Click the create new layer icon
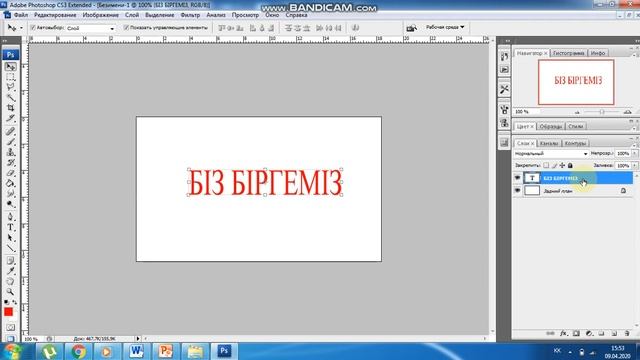This screenshot has width=640, height=360. tap(614, 333)
